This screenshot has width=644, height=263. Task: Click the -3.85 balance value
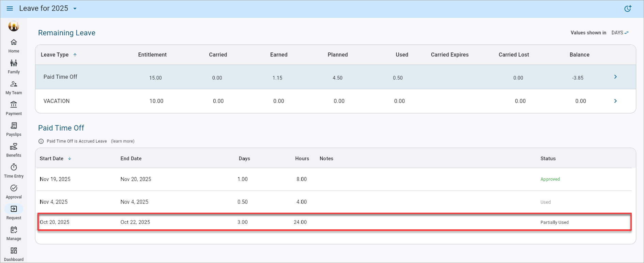click(578, 78)
